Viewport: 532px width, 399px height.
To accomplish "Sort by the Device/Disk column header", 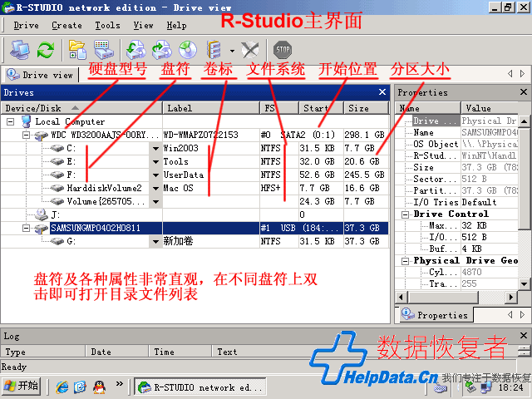I will (x=81, y=108).
